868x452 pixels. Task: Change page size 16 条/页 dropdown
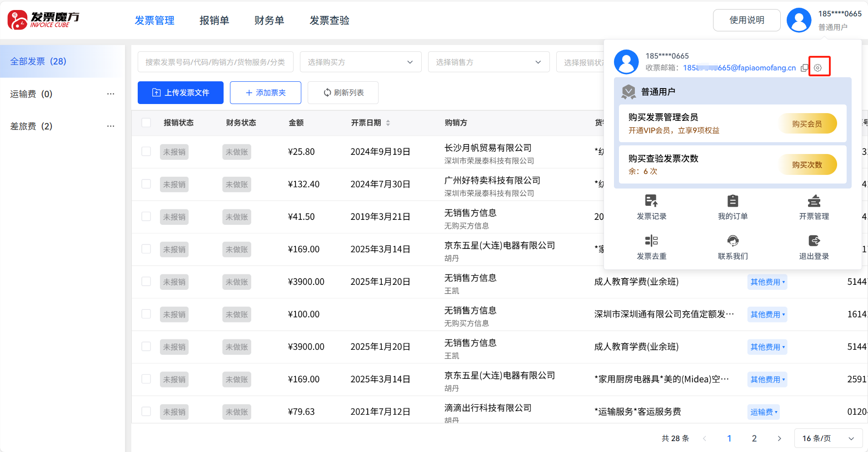828,438
